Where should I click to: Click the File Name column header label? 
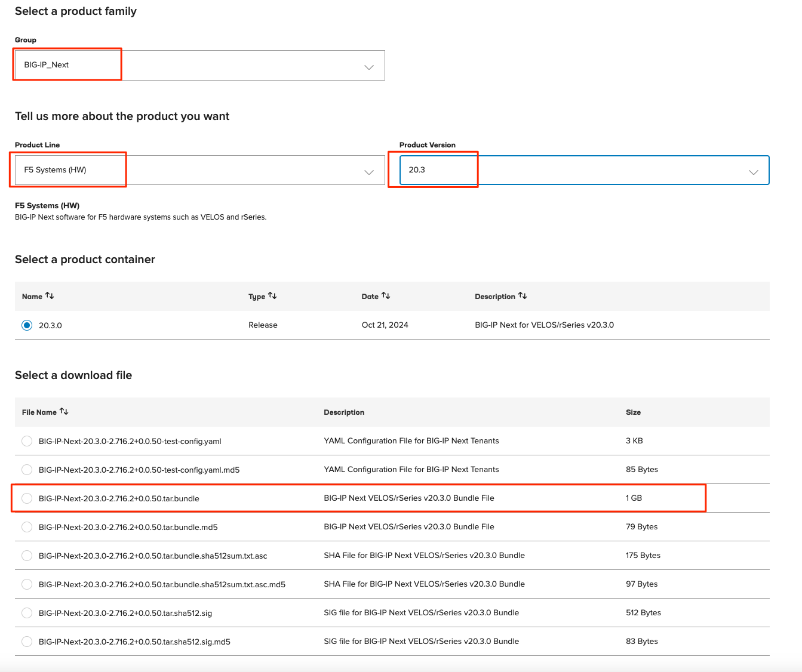[x=39, y=412]
